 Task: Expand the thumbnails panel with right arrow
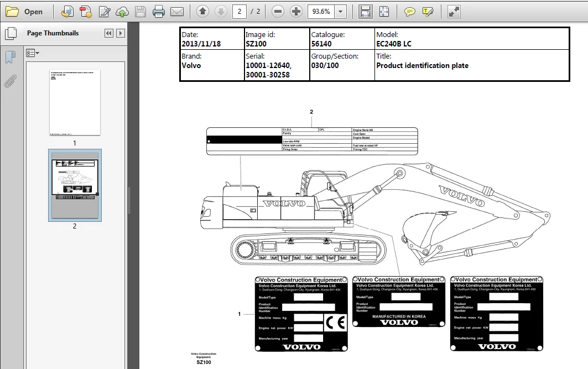pos(121,33)
